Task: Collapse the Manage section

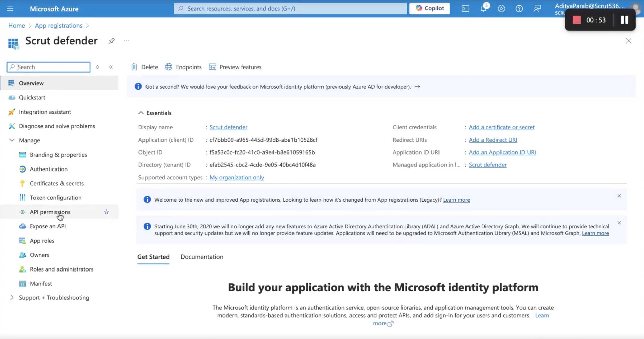Action: (12, 140)
